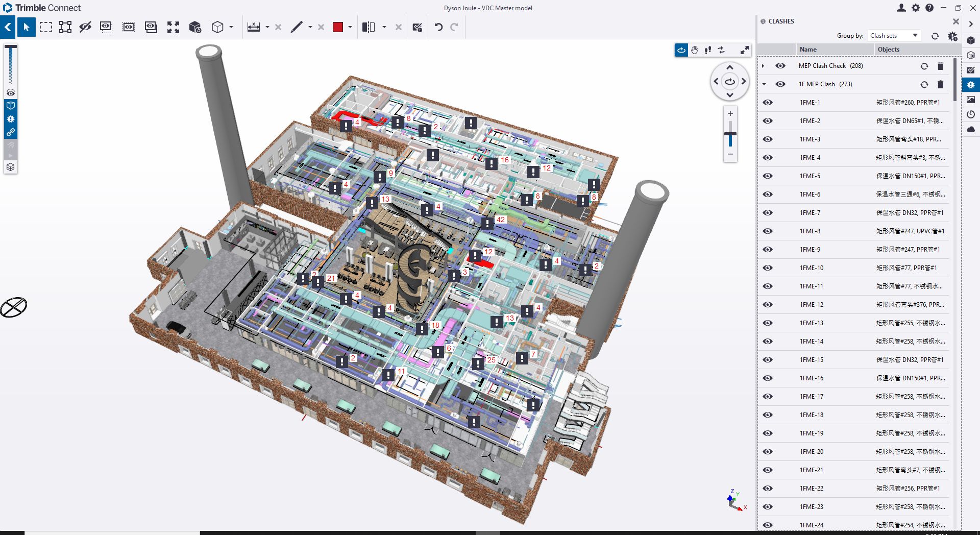Select the rectangle area selection tool
Image resolution: width=980 pixels, height=535 pixels.
46,27
